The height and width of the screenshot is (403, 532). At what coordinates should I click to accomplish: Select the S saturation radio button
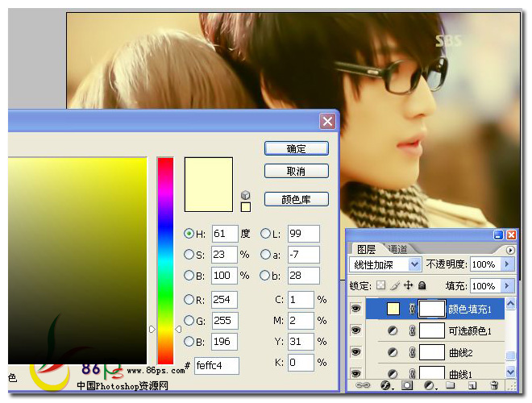[189, 255]
